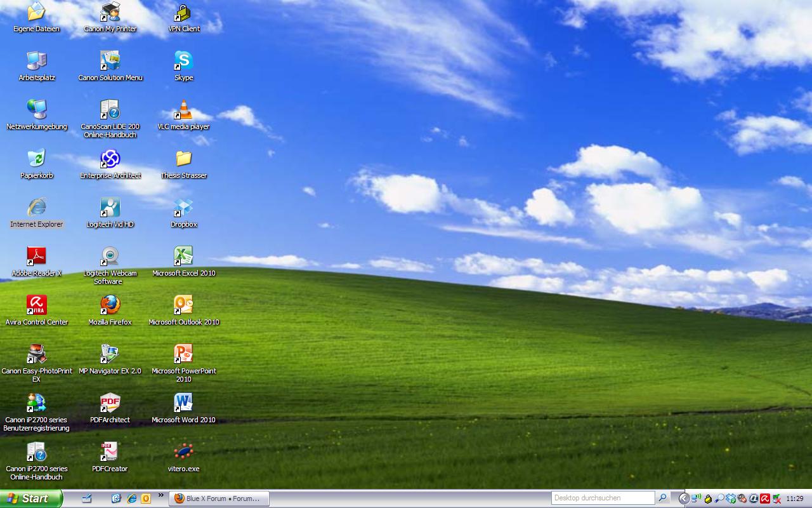Select the MP Navigator EX 2.0 shortcut
Image resolution: width=812 pixels, height=508 pixels.
[x=110, y=360]
